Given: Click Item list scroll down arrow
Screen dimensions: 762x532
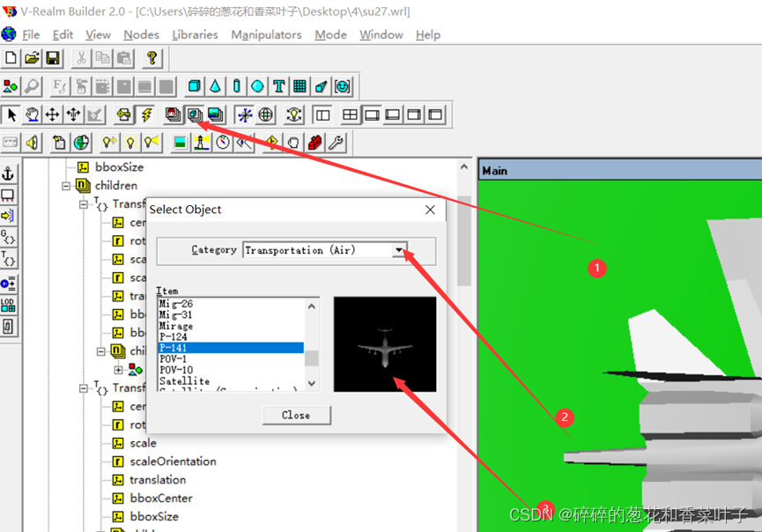Looking at the screenshot, I should [312, 383].
